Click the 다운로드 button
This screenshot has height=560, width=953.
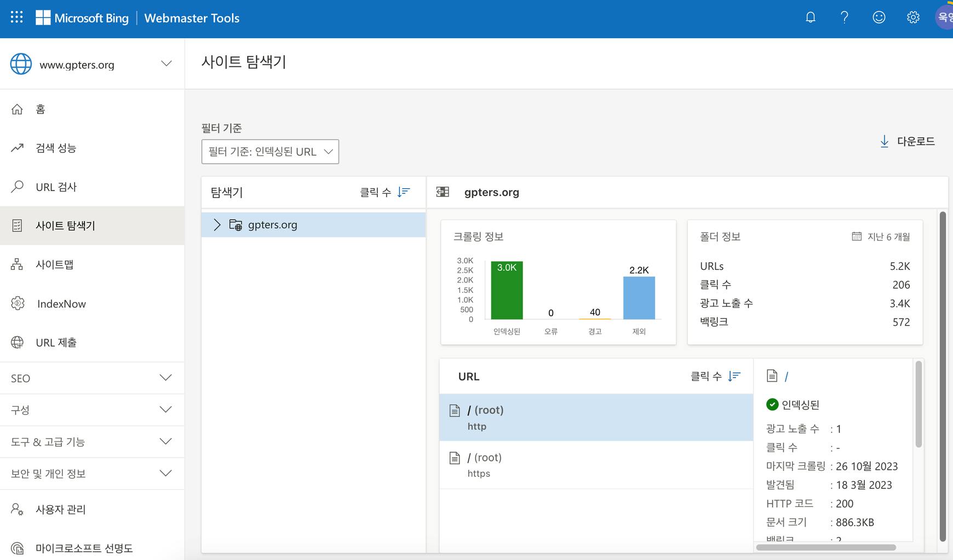907,141
